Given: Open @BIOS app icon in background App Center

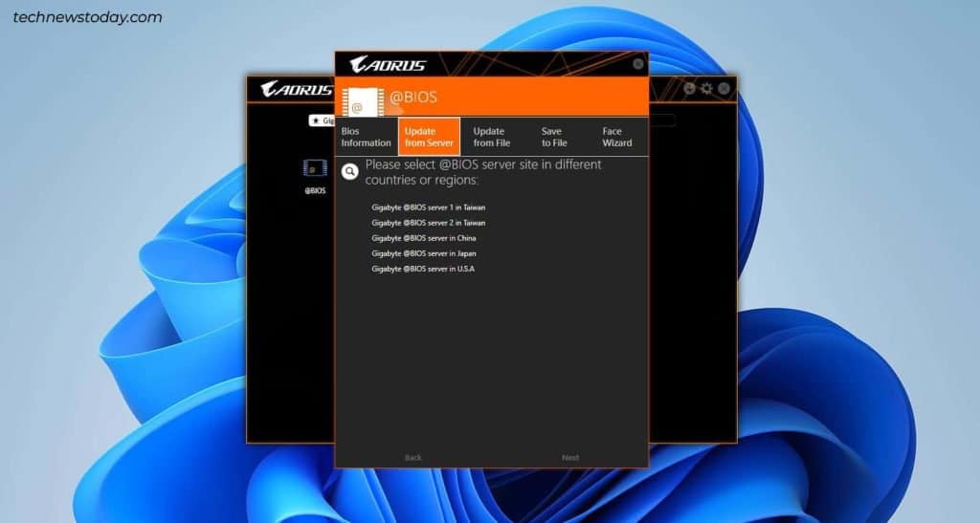Looking at the screenshot, I should pyautogui.click(x=315, y=168).
